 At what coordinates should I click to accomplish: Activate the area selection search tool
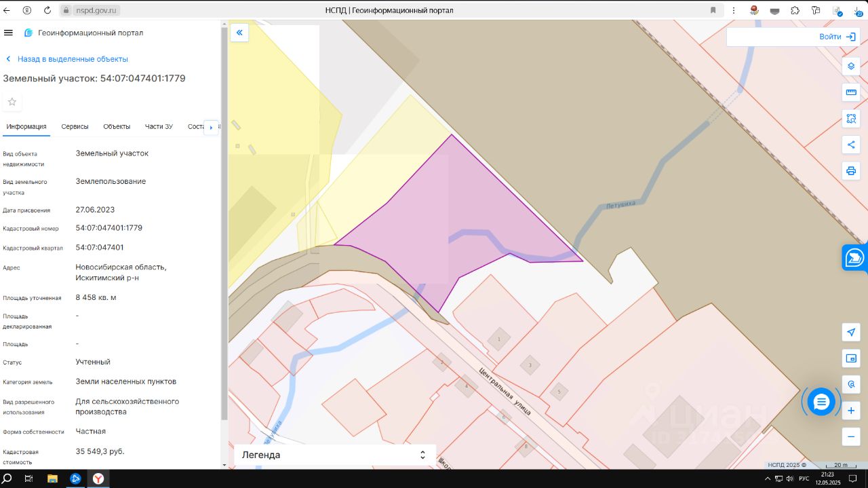pyautogui.click(x=851, y=119)
